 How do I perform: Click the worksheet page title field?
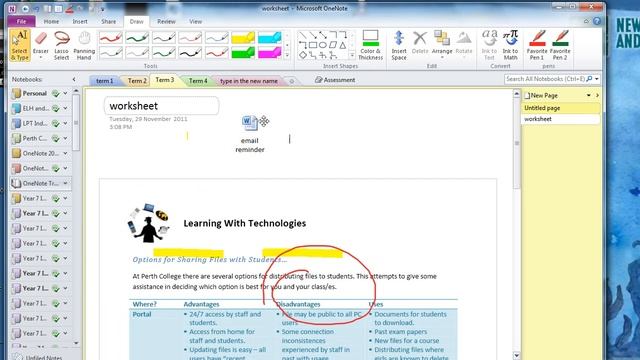coord(161,106)
